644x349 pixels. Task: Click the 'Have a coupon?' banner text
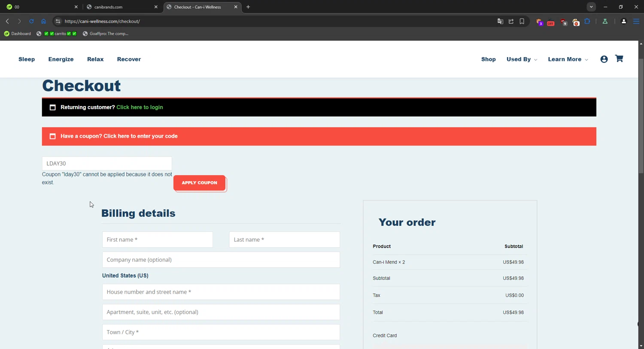coord(119,136)
